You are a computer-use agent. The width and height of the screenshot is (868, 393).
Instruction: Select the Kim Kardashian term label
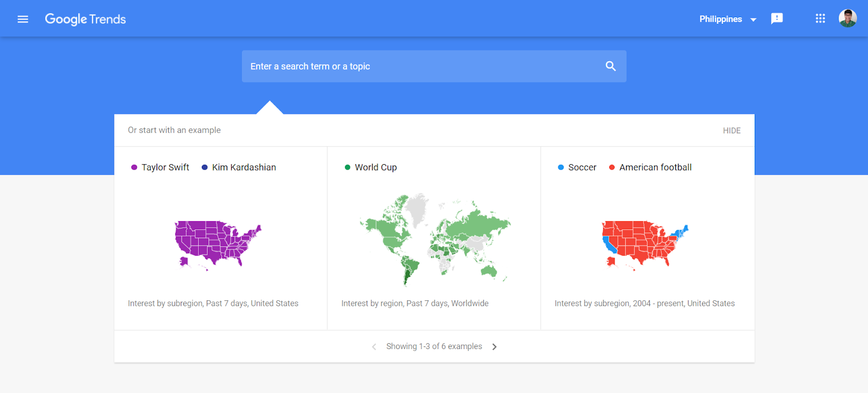point(244,167)
